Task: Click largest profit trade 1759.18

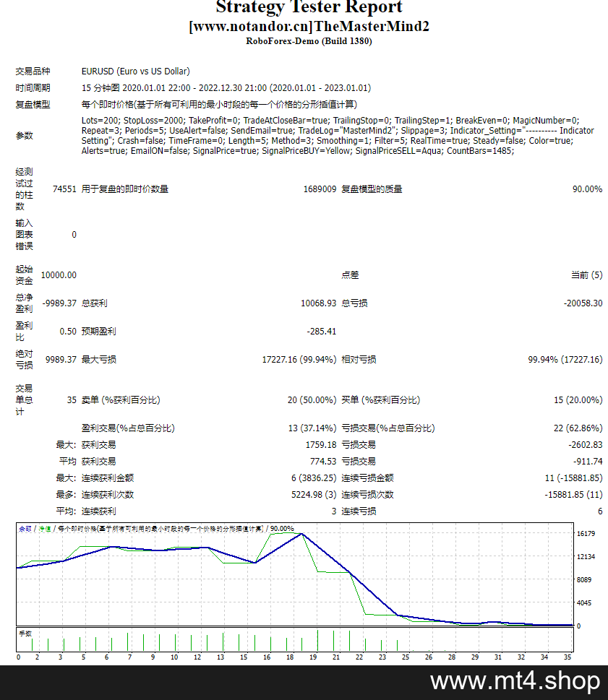Action: 321,445
